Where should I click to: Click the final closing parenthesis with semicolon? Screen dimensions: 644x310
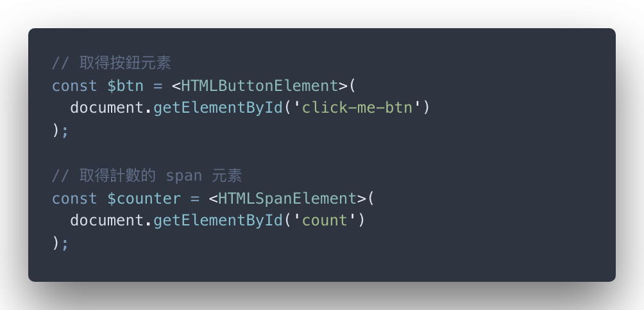click(x=60, y=244)
